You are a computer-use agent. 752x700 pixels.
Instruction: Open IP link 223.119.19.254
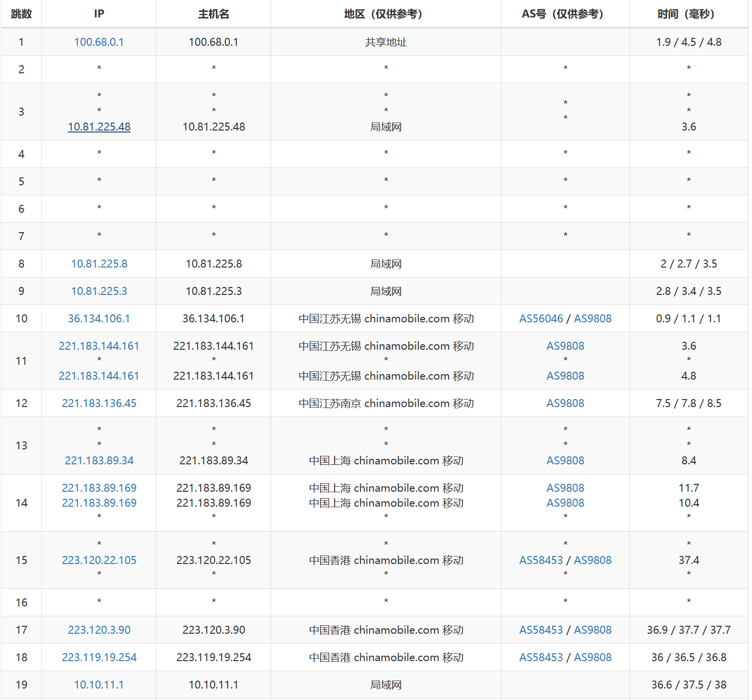pyautogui.click(x=99, y=657)
